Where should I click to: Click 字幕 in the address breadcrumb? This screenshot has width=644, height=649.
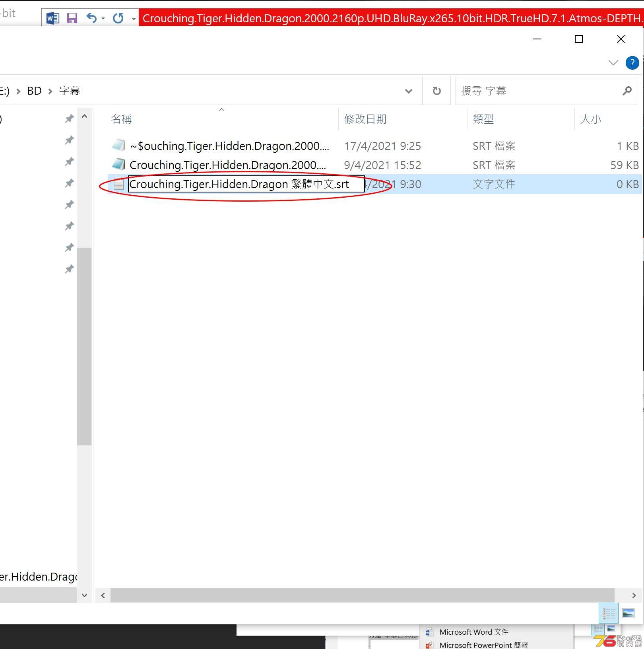pos(70,91)
